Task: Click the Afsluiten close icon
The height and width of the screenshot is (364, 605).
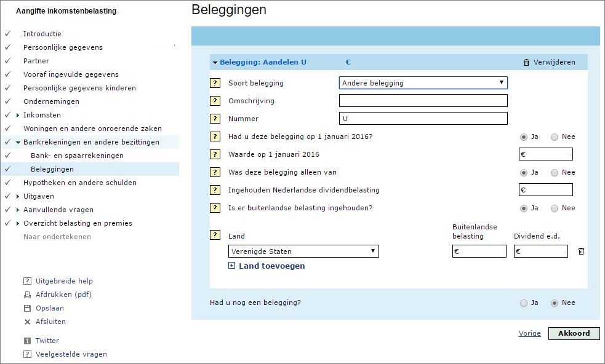Action: (27, 322)
